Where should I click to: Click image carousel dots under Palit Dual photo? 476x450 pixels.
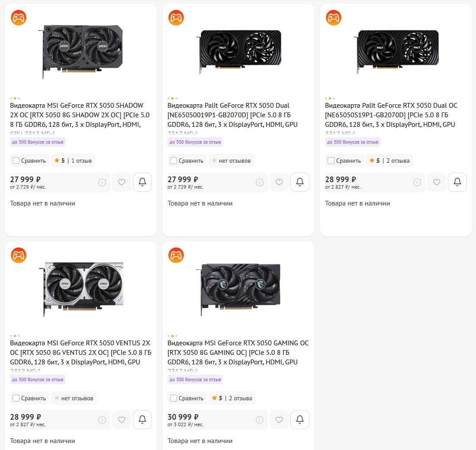[x=172, y=98]
